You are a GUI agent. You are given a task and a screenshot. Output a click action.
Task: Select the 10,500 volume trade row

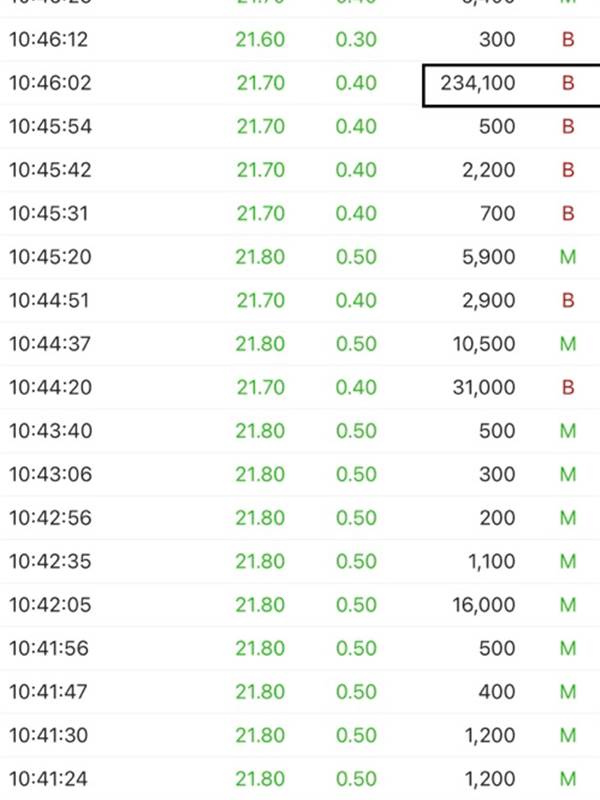[x=300, y=344]
